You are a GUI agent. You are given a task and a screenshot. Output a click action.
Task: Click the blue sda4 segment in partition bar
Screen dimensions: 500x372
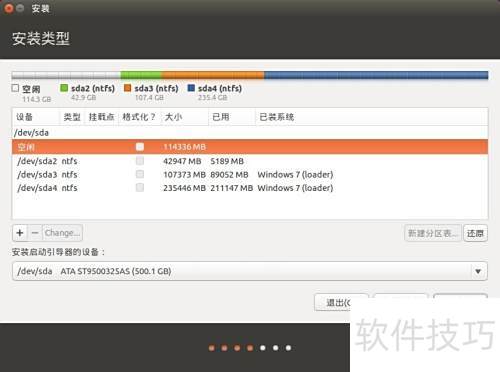(376, 75)
